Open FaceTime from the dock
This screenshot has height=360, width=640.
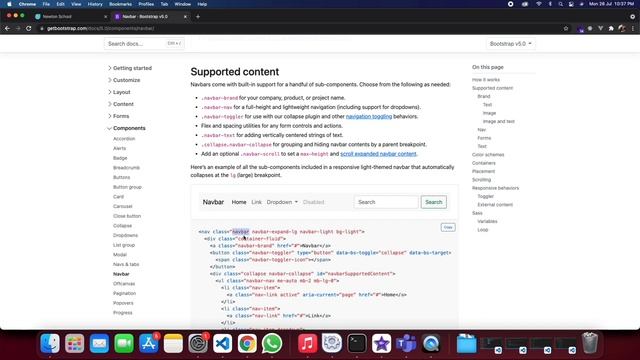(124, 343)
